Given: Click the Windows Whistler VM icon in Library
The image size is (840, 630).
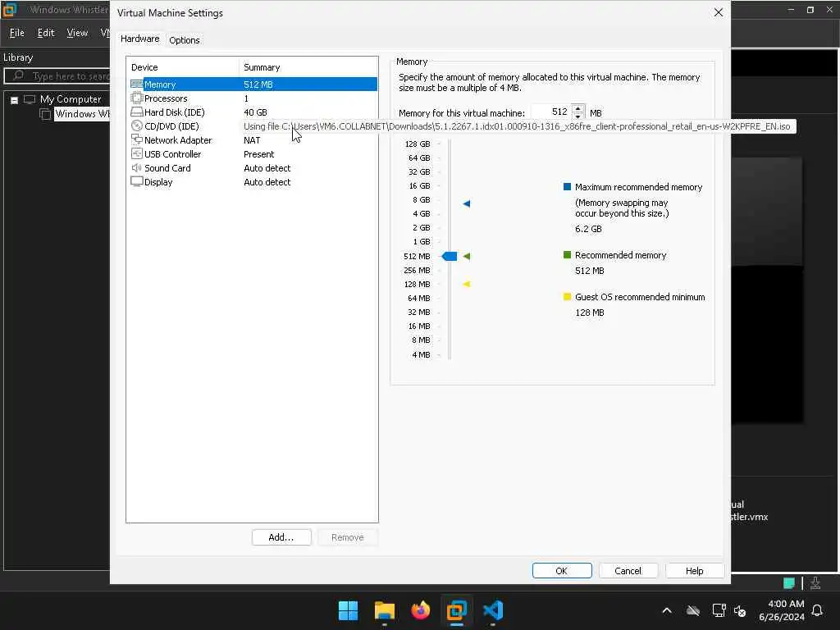Looking at the screenshot, I should pyautogui.click(x=46, y=113).
